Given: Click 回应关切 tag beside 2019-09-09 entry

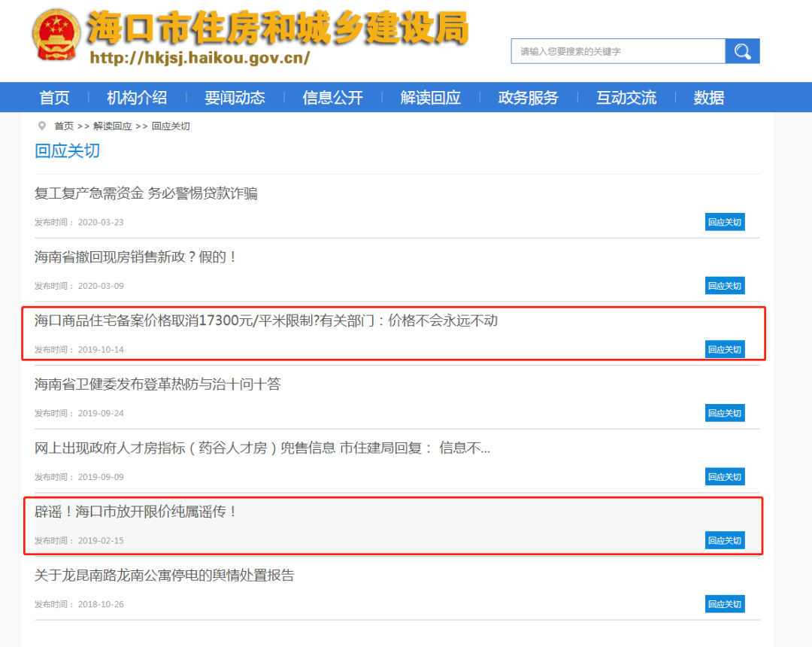Looking at the screenshot, I should (725, 477).
